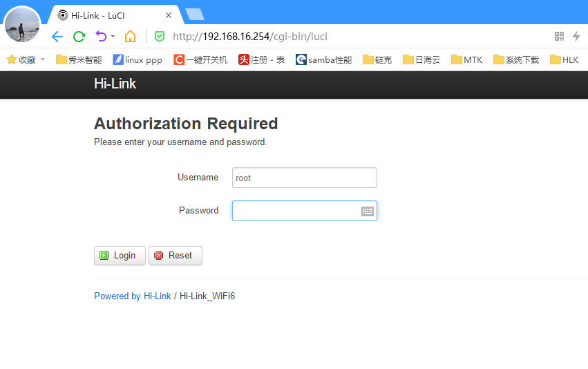588x369 pixels.
Task: Select the Hi-Link - LuCI tab
Action: coord(111,15)
